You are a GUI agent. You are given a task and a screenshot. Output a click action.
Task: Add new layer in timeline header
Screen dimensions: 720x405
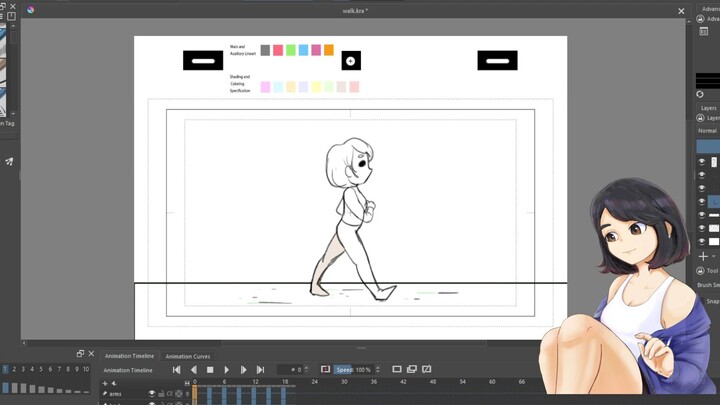click(x=105, y=383)
